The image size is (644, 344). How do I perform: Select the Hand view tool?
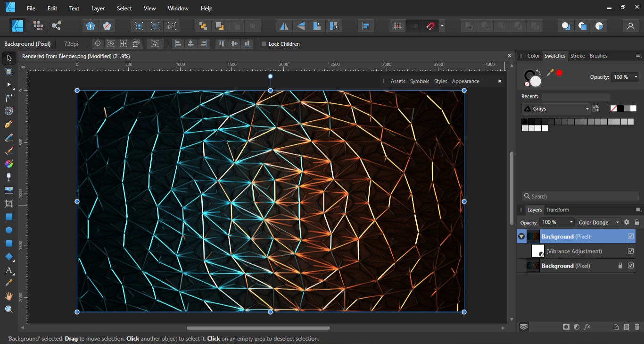pyautogui.click(x=8, y=296)
